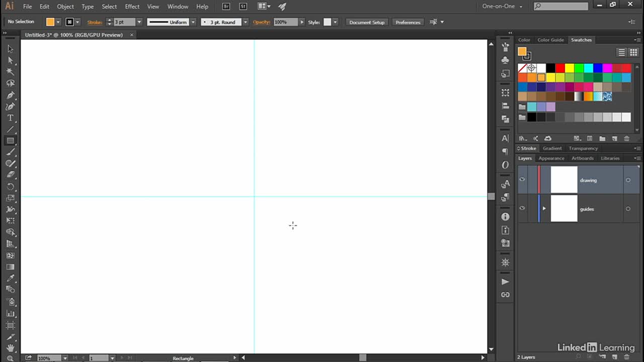Select the Direct Selection tool (white arrow)
Screen dimensions: 644x362
[x=10, y=60]
